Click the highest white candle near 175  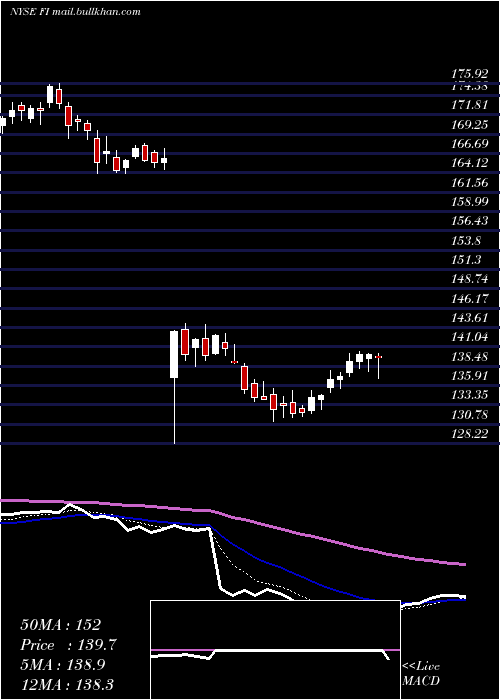tap(50, 95)
